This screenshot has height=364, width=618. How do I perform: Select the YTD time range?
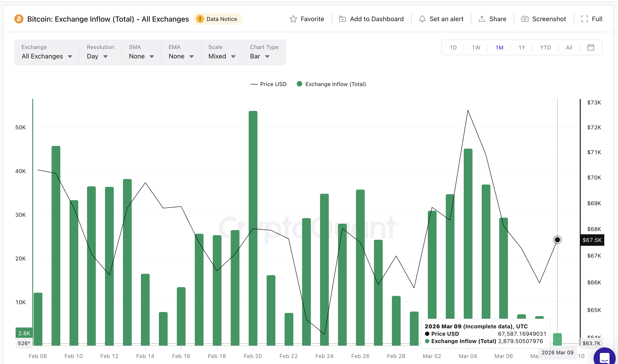545,48
